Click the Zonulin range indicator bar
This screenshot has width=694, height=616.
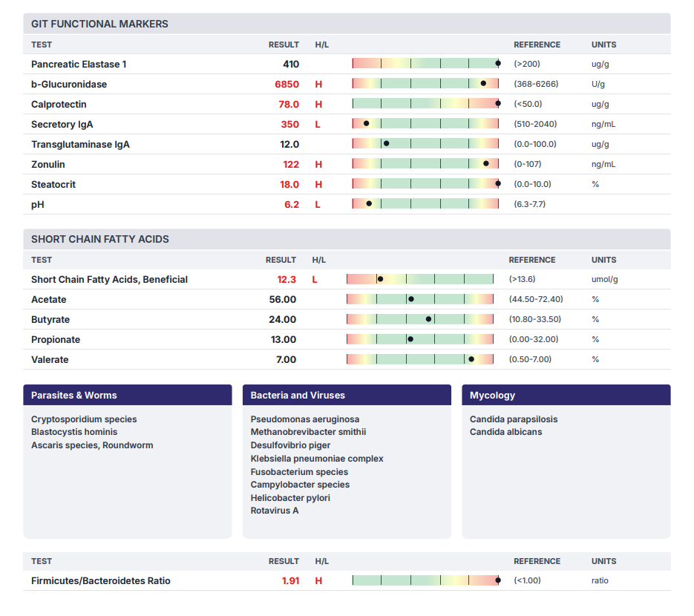[x=425, y=164]
